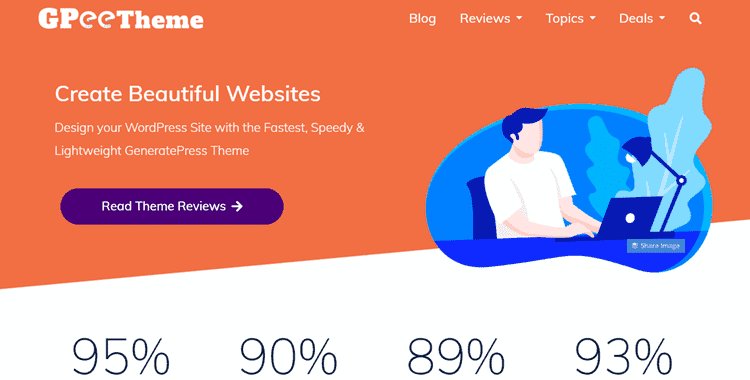This screenshot has width=750, height=380.
Task: Click the Share Image icon
Action: point(635,246)
